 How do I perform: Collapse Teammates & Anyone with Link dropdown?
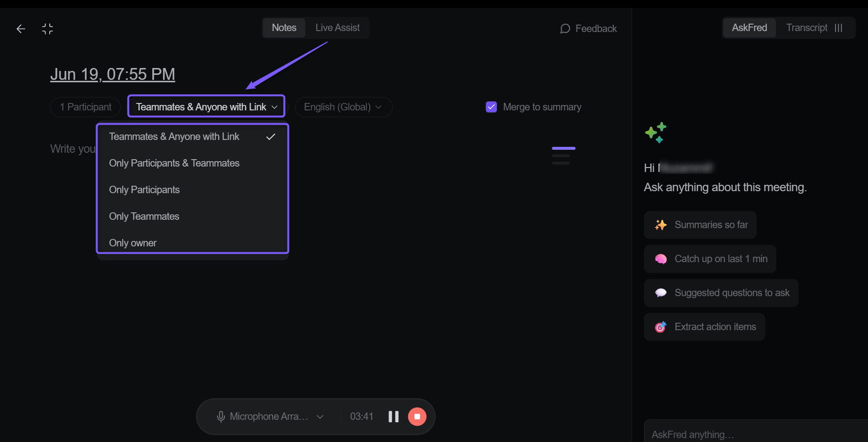click(206, 107)
